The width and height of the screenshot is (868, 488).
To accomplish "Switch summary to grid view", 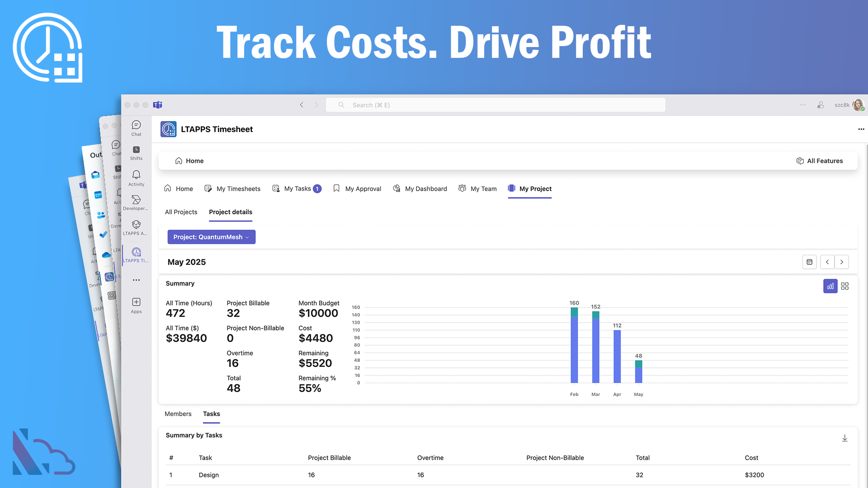I will 844,286.
